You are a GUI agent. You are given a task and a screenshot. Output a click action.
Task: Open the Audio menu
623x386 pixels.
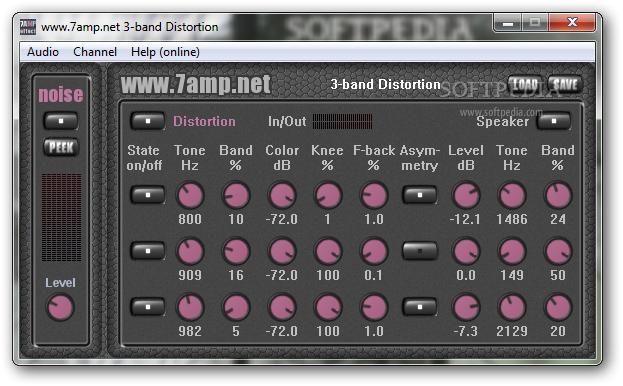point(43,52)
